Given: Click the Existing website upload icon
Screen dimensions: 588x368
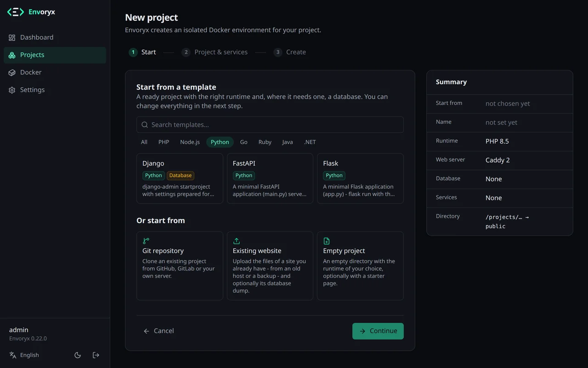Looking at the screenshot, I should click(x=237, y=241).
